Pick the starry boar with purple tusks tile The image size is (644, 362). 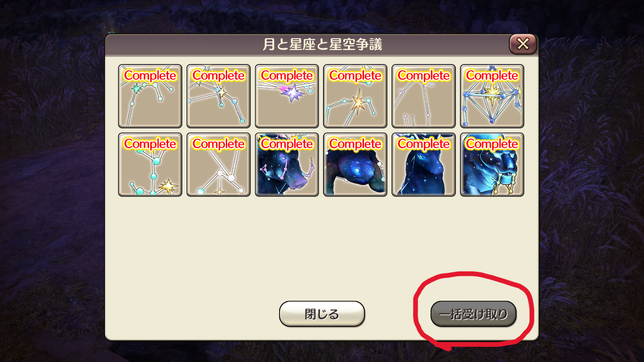point(287,164)
